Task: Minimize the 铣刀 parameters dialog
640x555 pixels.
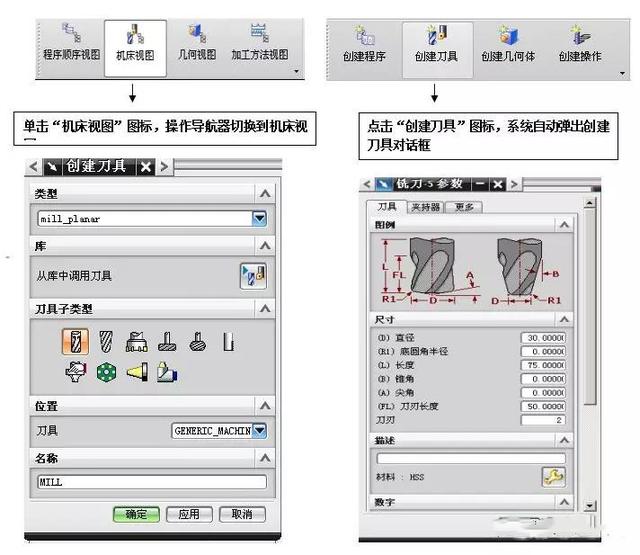Action: click(x=480, y=184)
